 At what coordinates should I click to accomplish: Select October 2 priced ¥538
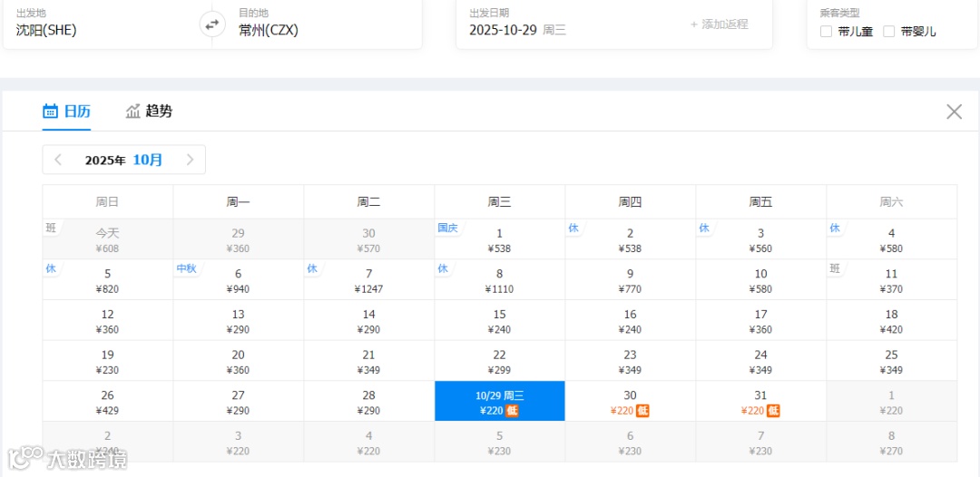click(x=631, y=239)
